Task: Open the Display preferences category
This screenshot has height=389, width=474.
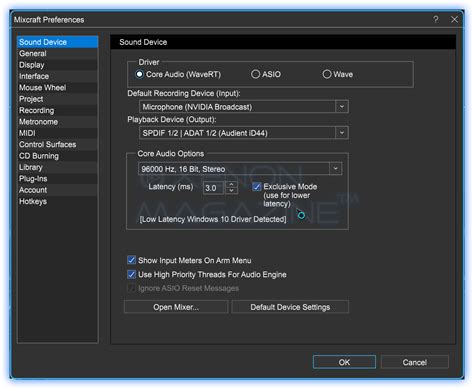Action: point(58,65)
